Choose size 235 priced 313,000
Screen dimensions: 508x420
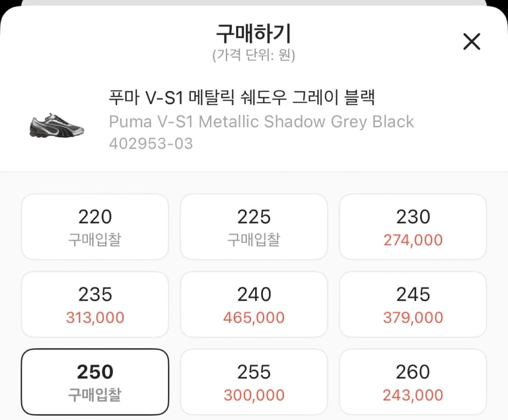[x=94, y=303]
